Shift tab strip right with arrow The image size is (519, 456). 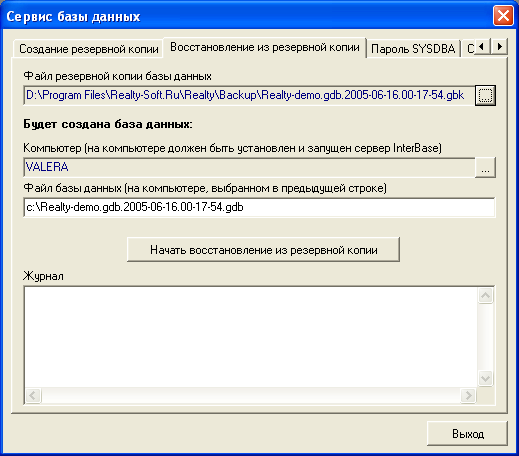[x=499, y=46]
